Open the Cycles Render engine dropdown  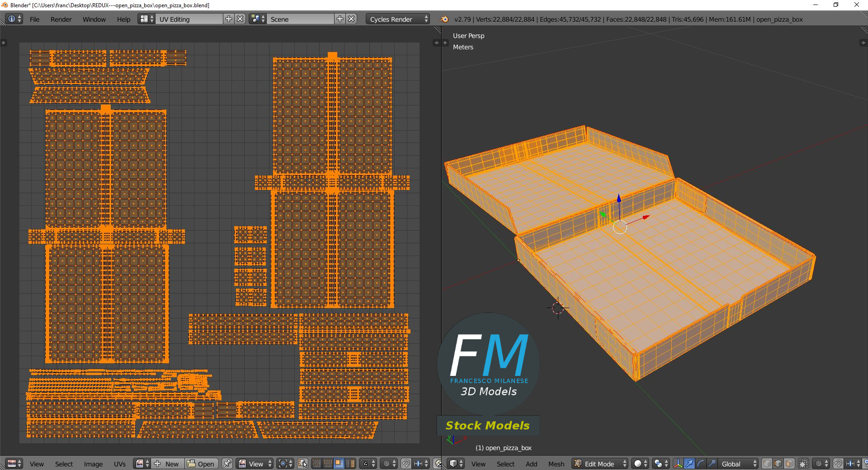point(399,19)
